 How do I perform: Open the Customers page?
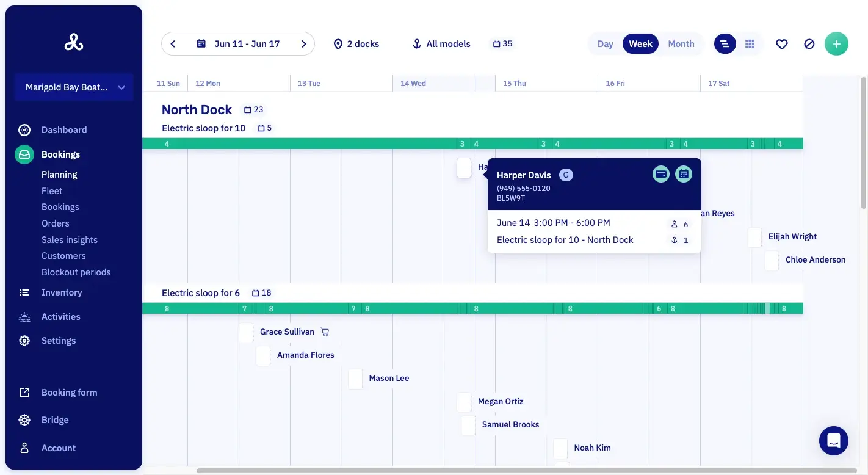click(63, 256)
